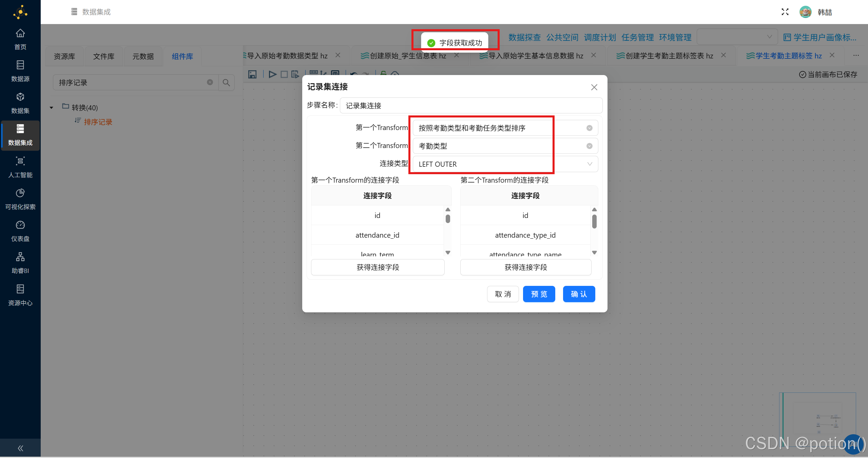Open user avatar menu for 韩喆
Image resolution: width=868 pixels, height=458 pixels.
point(805,12)
